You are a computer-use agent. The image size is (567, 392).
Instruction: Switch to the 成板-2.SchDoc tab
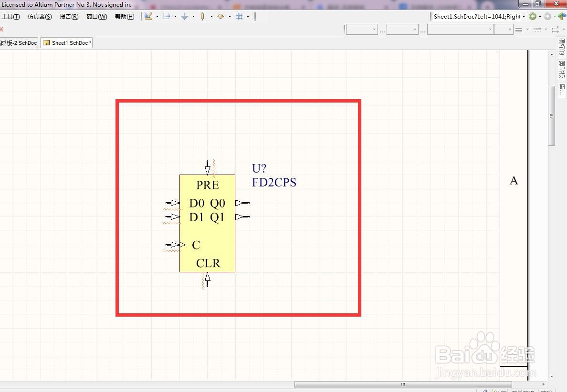click(19, 42)
